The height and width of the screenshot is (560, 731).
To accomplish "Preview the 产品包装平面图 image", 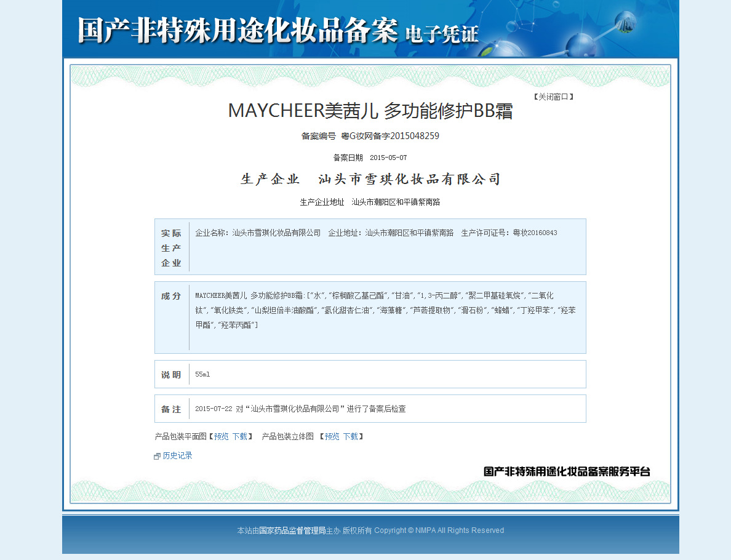I will 221,436.
